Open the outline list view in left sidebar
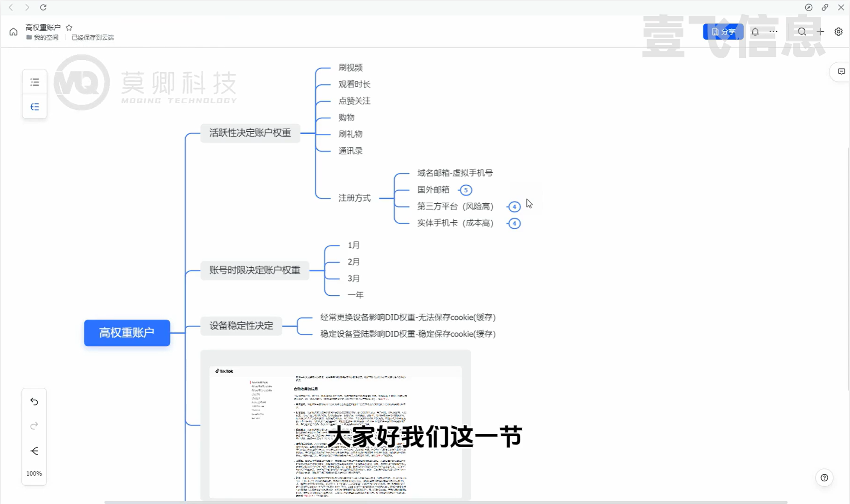The height and width of the screenshot is (504, 850). pyautogui.click(x=34, y=82)
